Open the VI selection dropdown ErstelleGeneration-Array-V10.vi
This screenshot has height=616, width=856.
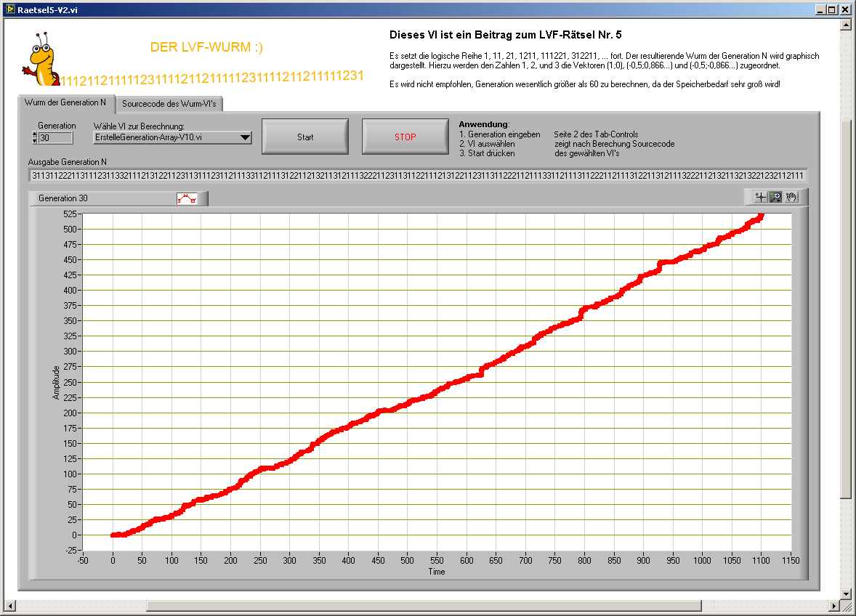(x=172, y=137)
